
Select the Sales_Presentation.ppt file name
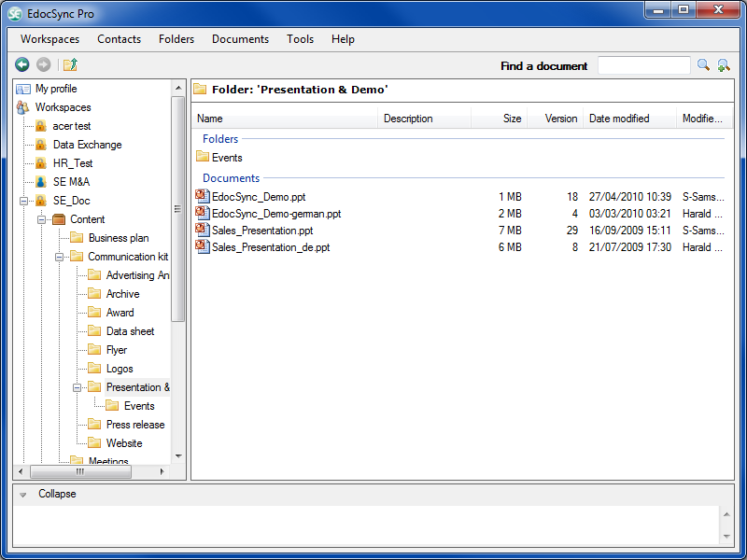click(262, 231)
